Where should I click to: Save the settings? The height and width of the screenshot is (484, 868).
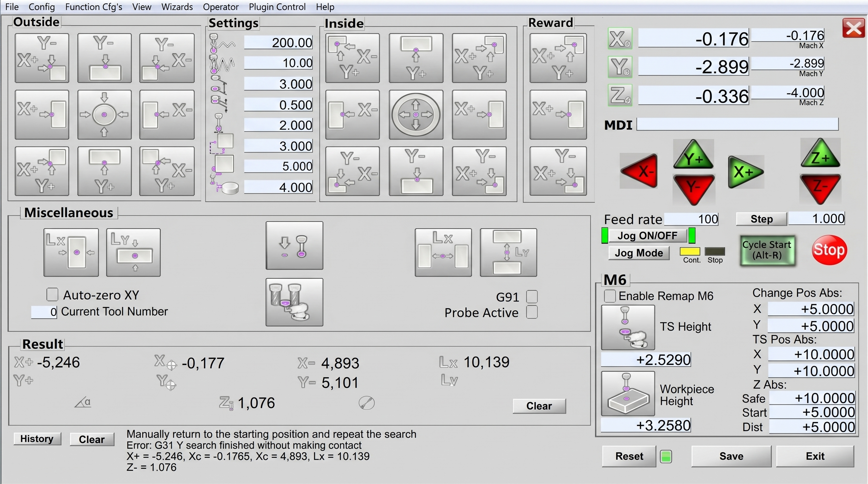(731, 456)
